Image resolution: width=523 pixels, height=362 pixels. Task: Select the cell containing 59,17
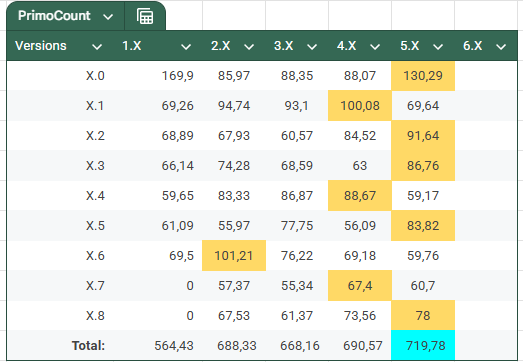point(423,196)
